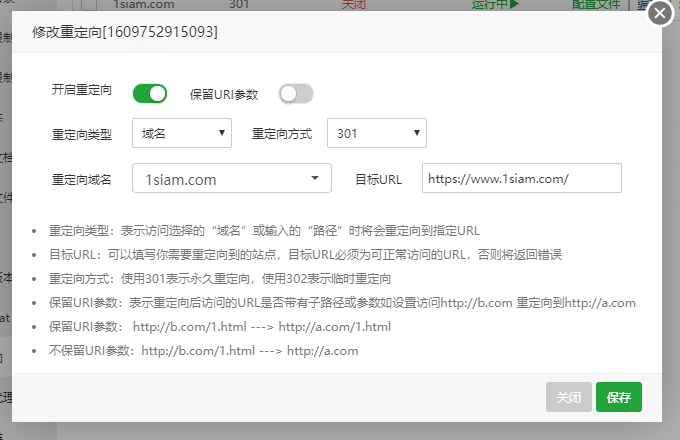Viewport: 680px width, 440px height.
Task: Enable the 保留URI参数 switch
Action: (296, 94)
